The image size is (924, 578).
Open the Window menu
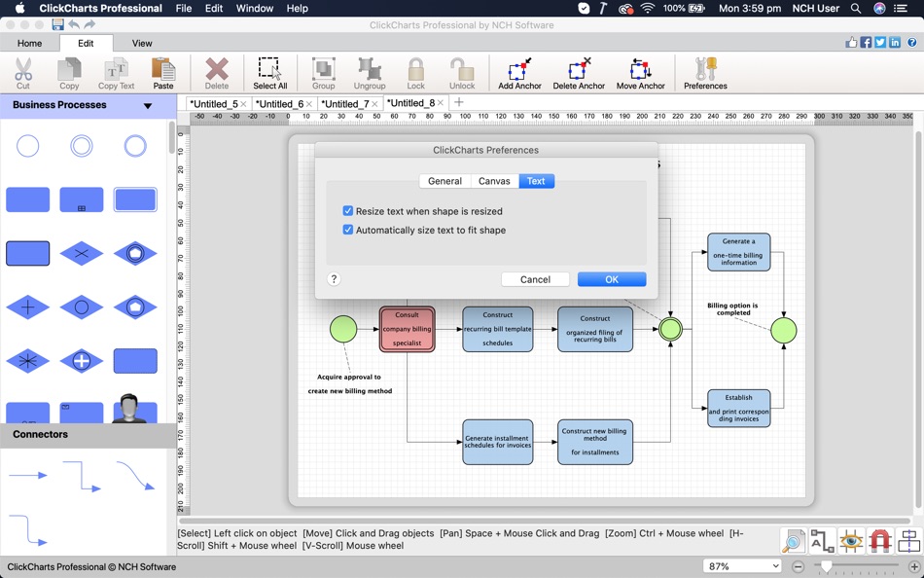[255, 8]
